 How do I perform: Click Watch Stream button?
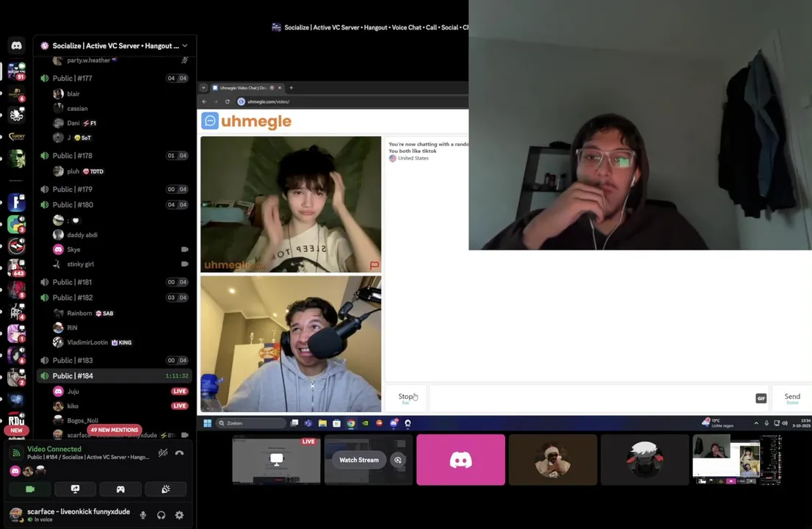pyautogui.click(x=359, y=460)
